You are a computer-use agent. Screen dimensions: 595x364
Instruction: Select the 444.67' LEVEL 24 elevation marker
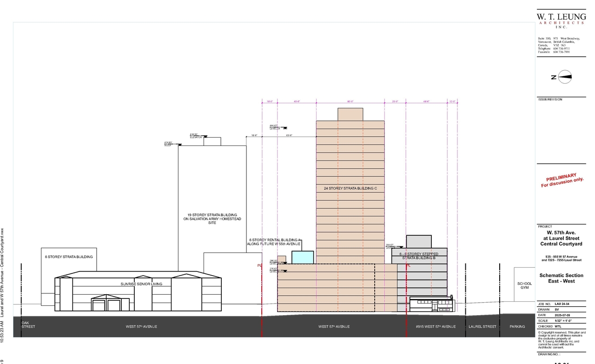(x=279, y=127)
